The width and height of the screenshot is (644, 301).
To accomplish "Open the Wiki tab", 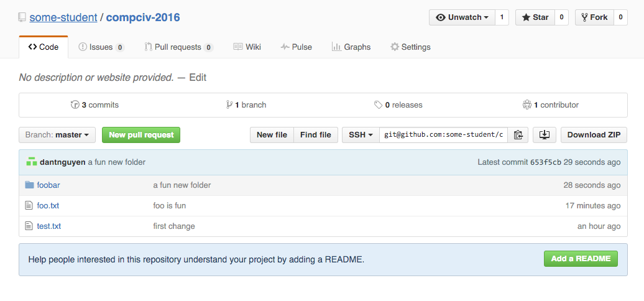I will click(x=247, y=47).
